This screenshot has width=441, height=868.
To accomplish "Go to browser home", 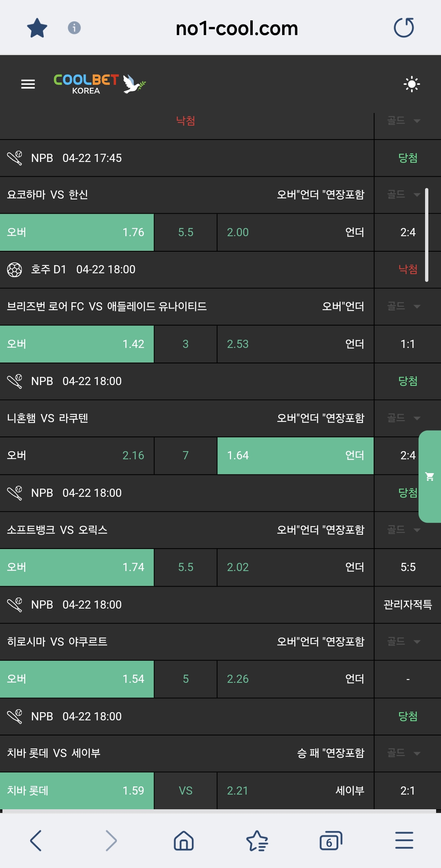I will (184, 841).
